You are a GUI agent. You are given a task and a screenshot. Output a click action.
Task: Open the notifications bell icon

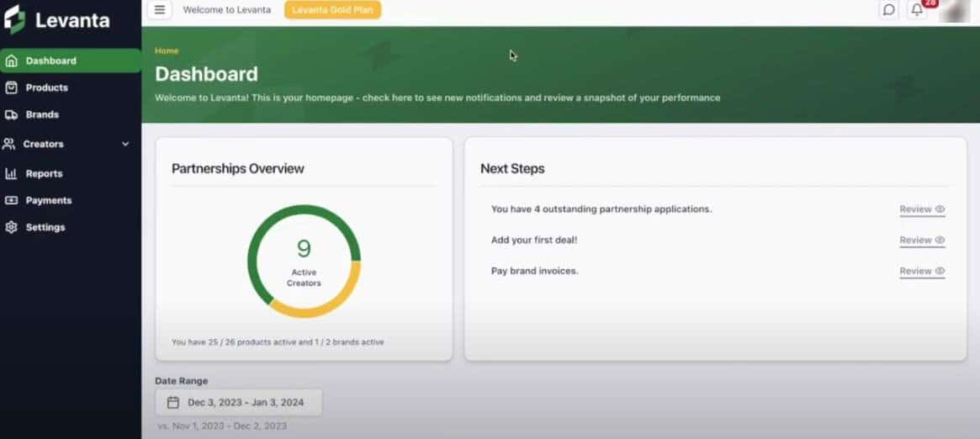pyautogui.click(x=917, y=10)
